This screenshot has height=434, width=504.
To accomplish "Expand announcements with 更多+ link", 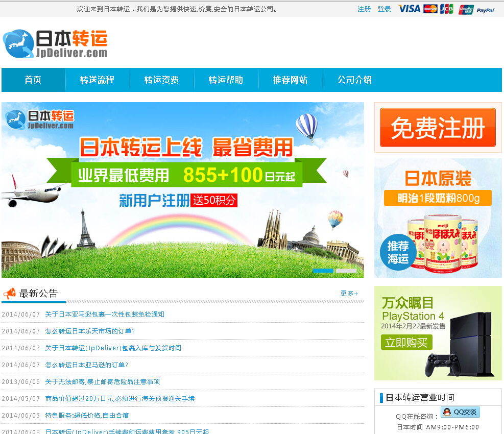I will click(349, 294).
